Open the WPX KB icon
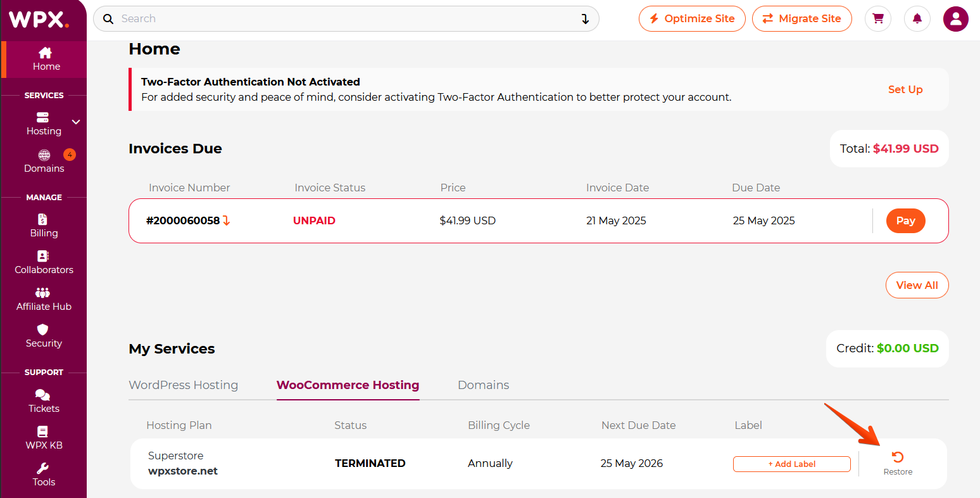 [x=43, y=432]
